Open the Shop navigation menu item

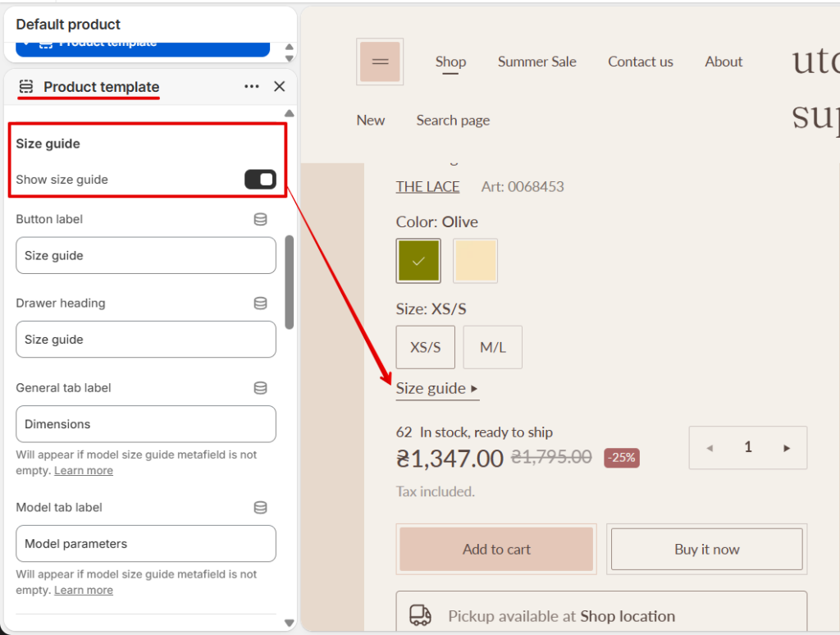pyautogui.click(x=450, y=62)
